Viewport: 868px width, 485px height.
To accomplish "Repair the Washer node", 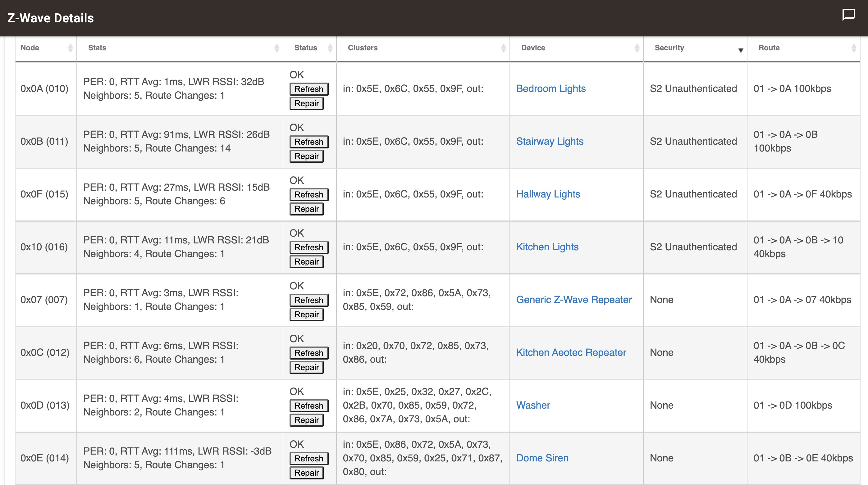I will point(306,420).
